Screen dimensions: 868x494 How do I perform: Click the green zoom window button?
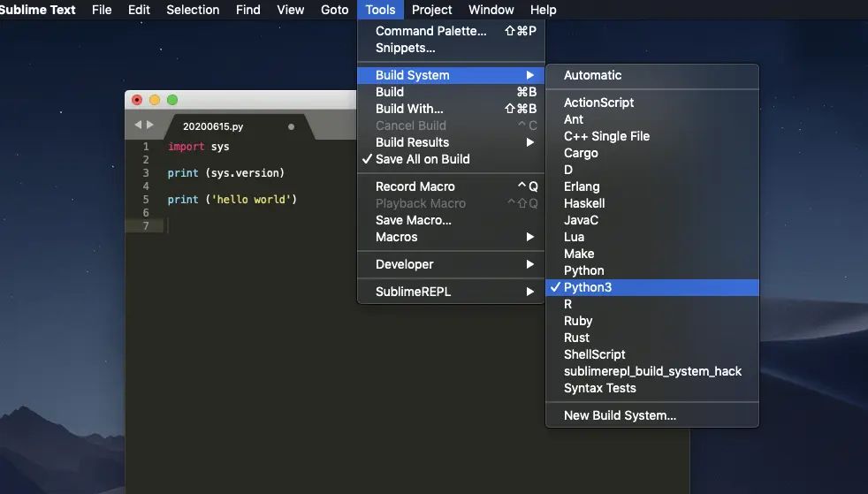[x=172, y=100]
